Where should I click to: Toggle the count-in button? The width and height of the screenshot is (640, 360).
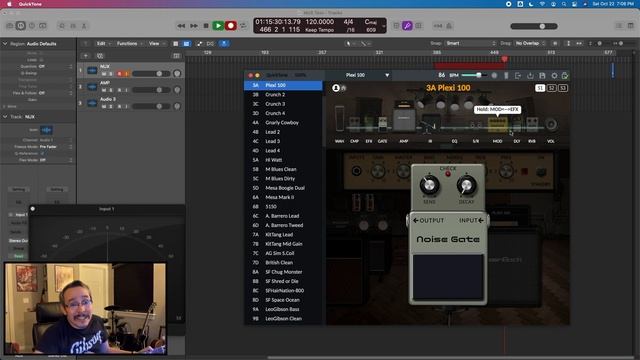438,26
